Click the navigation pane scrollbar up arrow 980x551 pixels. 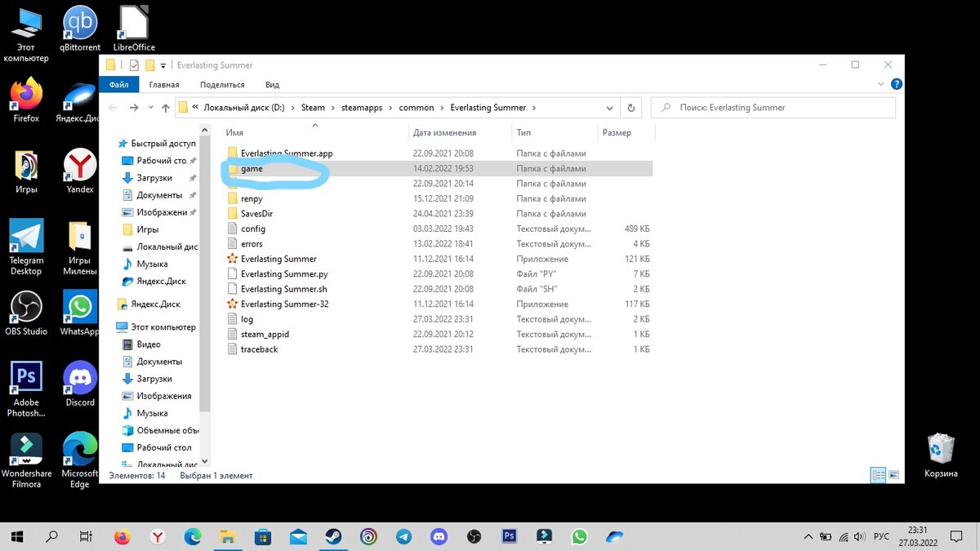click(205, 129)
